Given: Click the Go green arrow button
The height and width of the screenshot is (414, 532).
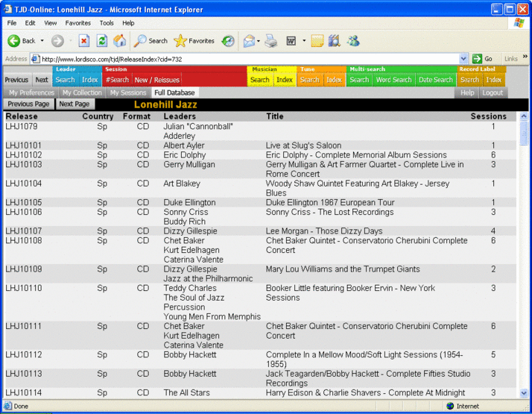Looking at the screenshot, I should [x=477, y=59].
